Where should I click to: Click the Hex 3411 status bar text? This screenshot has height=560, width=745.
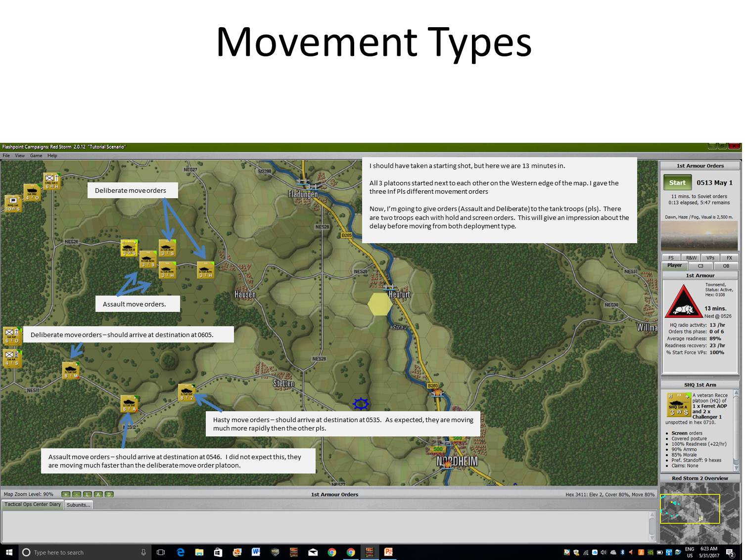point(610,494)
